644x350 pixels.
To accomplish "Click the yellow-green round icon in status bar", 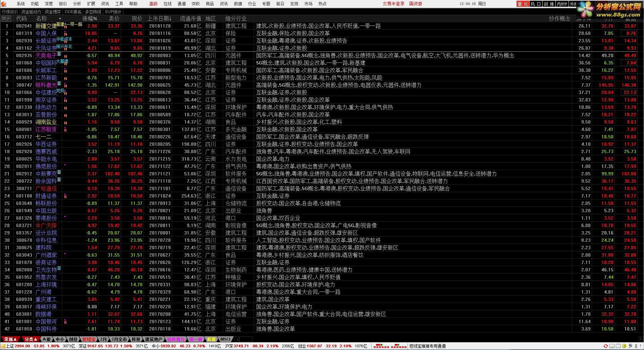I will coord(624,346).
